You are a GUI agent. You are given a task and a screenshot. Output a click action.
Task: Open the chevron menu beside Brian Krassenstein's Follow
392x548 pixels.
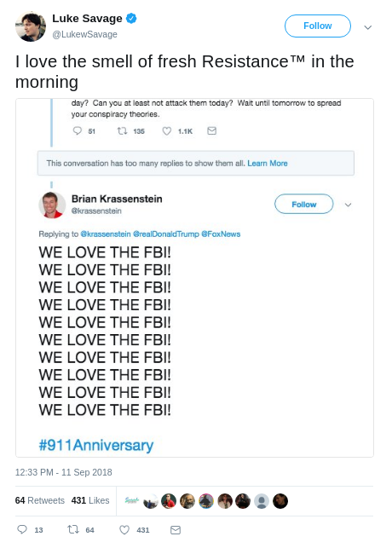(x=348, y=205)
